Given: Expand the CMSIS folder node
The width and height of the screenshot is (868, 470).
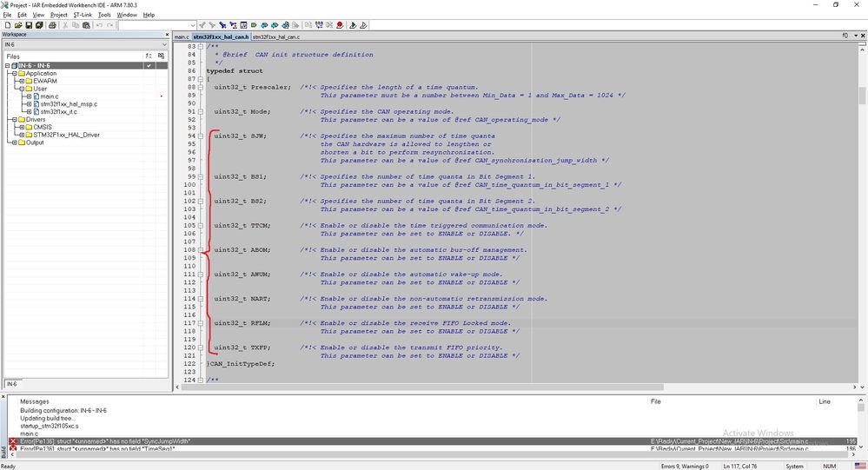Looking at the screenshot, I should pos(22,127).
